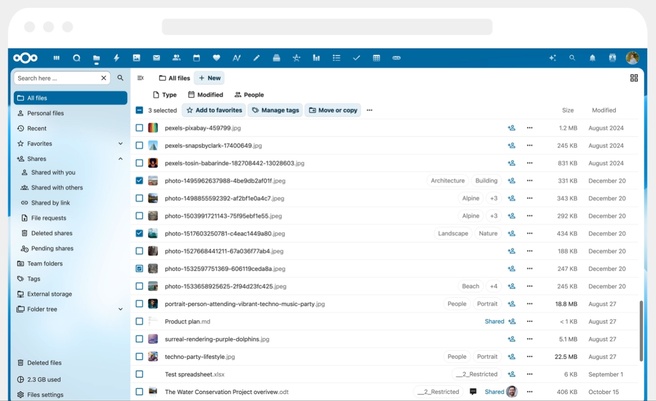Screen dimensions: 656x401
Task: Click Shared link on Product plan.md row
Action: (x=494, y=321)
